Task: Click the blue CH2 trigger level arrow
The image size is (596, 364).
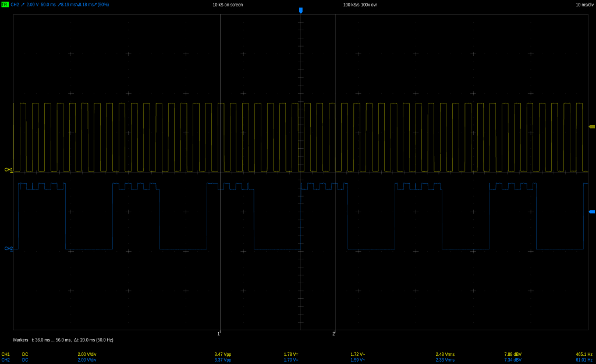Action: click(592, 212)
